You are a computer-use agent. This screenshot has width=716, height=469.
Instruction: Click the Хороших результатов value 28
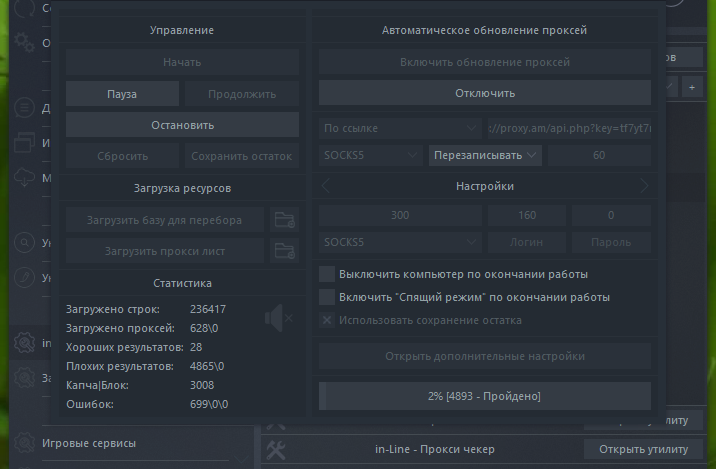[196, 347]
